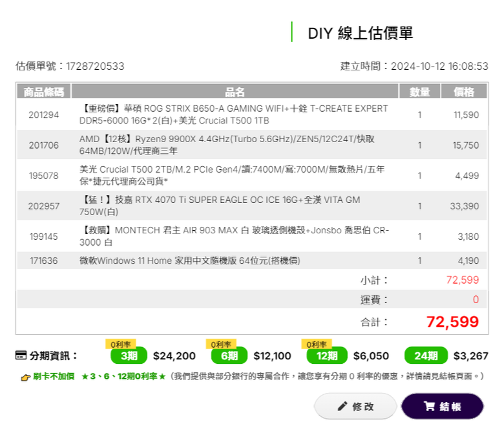Click product code 202957
This screenshot has width=504, height=435.
point(44,206)
